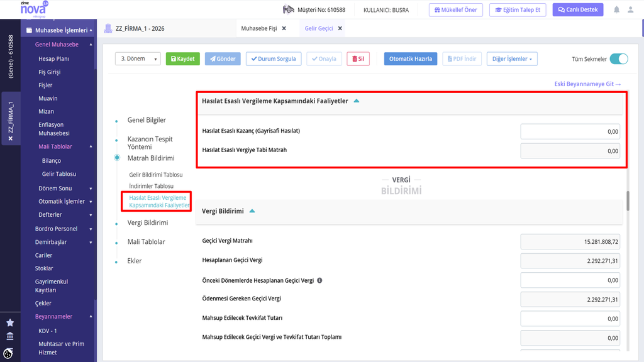Open the user profile icon
Viewport: 644px width, 362px height.
(630, 9)
